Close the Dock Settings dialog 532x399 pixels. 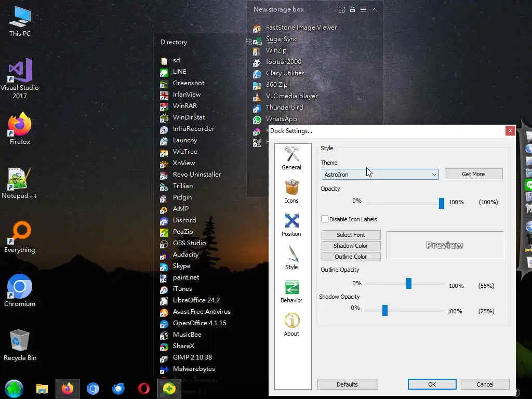click(x=510, y=130)
